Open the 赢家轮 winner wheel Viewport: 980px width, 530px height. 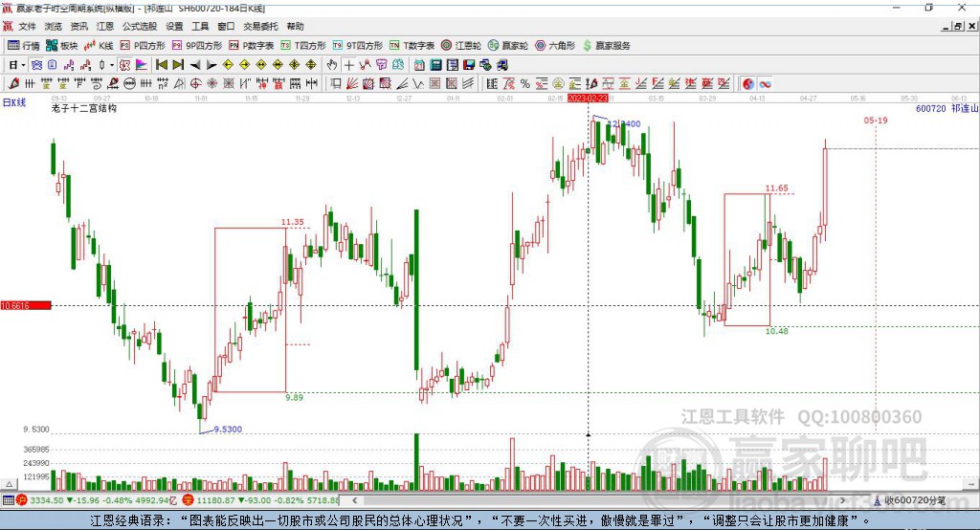coord(508,46)
